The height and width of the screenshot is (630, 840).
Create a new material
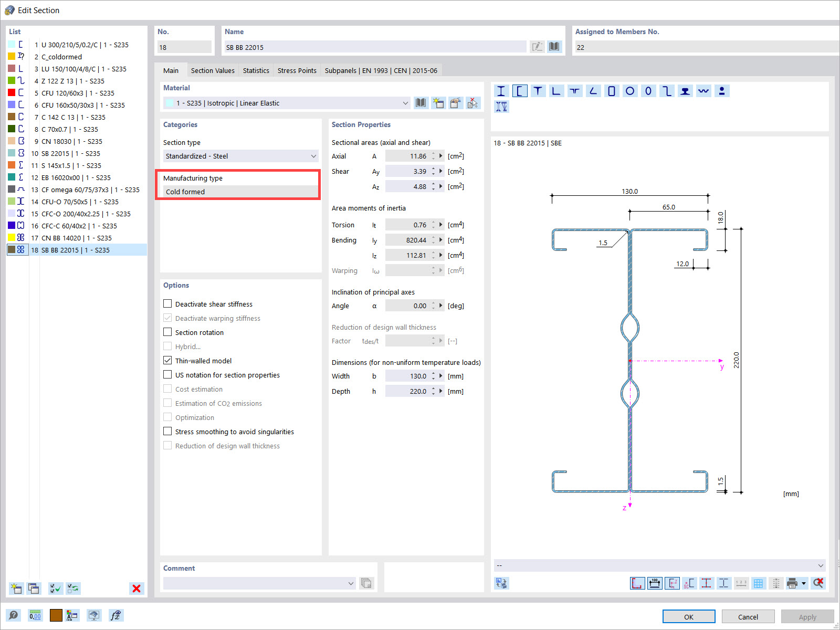coord(438,103)
